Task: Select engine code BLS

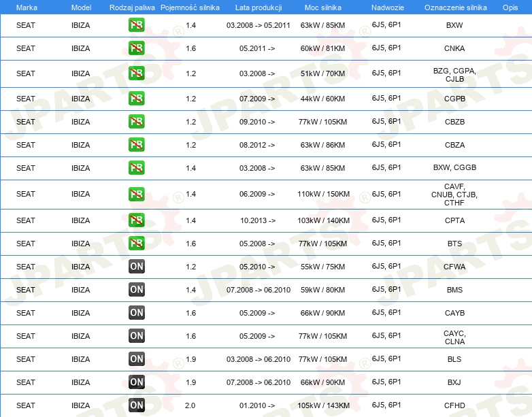Action: pyautogui.click(x=454, y=359)
